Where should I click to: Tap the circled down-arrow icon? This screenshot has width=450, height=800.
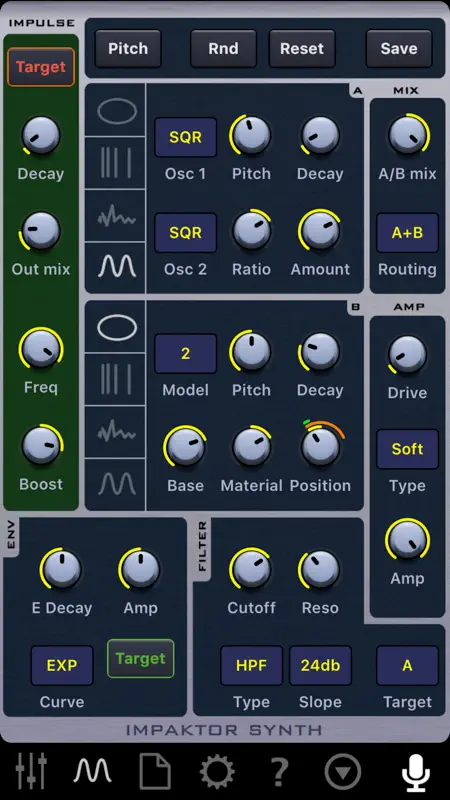pyautogui.click(x=343, y=771)
